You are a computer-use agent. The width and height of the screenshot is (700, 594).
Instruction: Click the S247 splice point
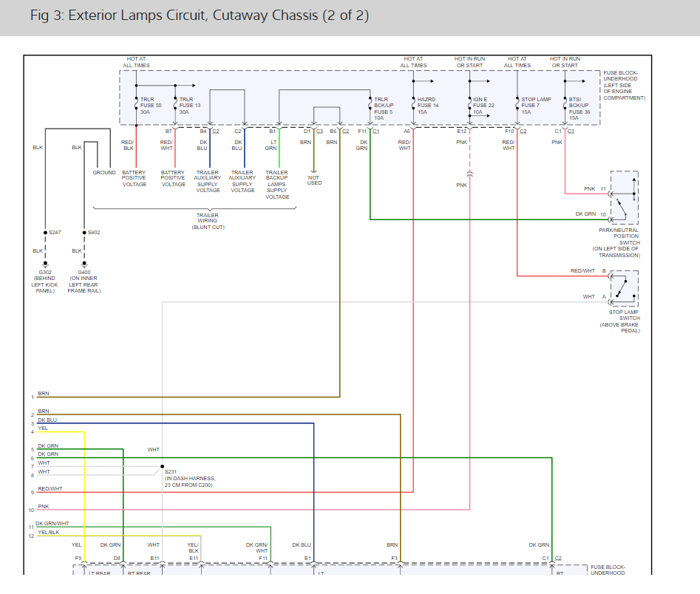pos(45,233)
